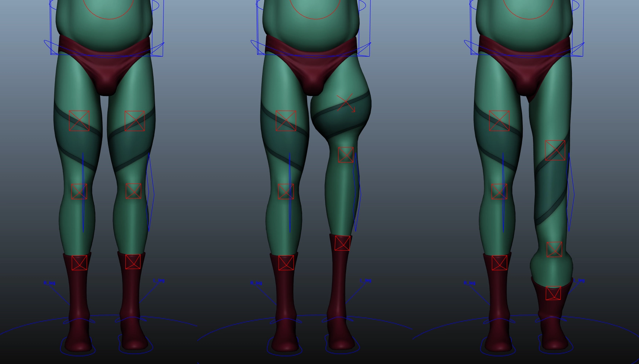Select the R_leg label in the leftmost figure

[49, 283]
